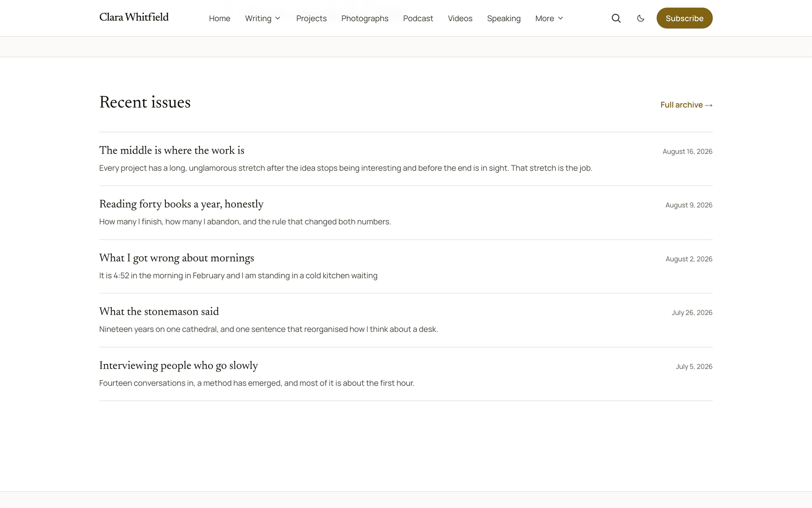This screenshot has width=812, height=508.
Task: Go to the Home nav item
Action: [219, 18]
